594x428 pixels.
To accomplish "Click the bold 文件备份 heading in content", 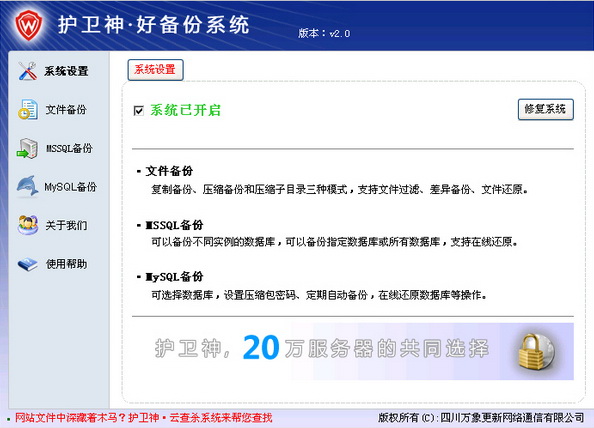I will click(x=169, y=171).
